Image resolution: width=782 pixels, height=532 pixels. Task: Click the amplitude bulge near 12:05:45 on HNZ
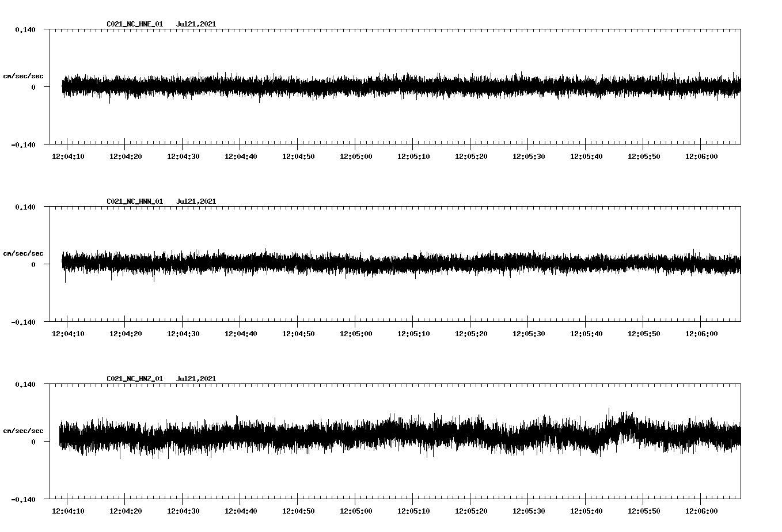pyautogui.click(x=622, y=426)
